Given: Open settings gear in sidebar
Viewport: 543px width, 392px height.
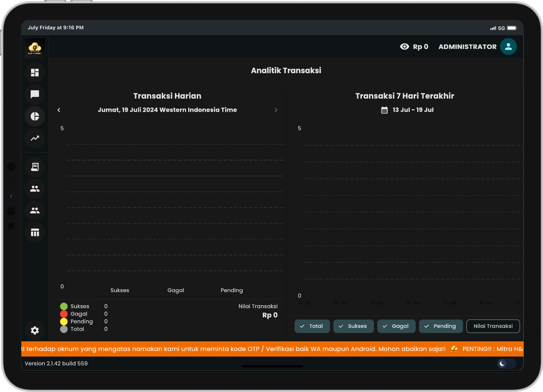Looking at the screenshot, I should 35,330.
